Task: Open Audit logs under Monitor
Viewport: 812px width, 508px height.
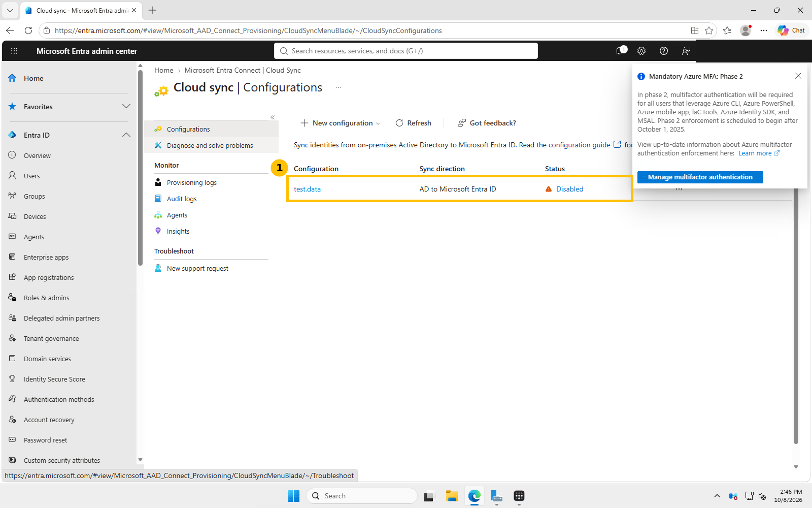Action: click(x=182, y=199)
